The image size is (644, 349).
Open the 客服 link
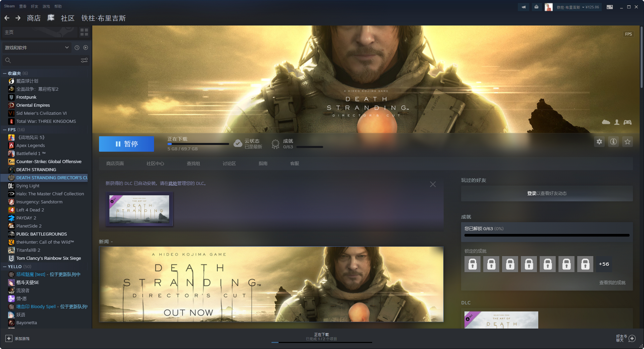pos(295,163)
